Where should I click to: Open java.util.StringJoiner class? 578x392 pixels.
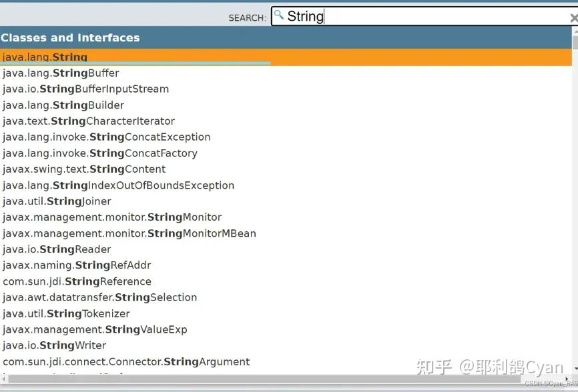[x=57, y=201]
